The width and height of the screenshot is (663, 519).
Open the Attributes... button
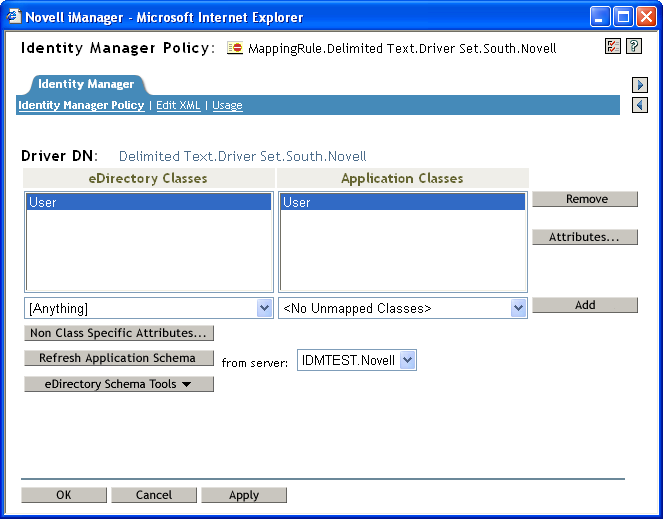[x=585, y=237]
